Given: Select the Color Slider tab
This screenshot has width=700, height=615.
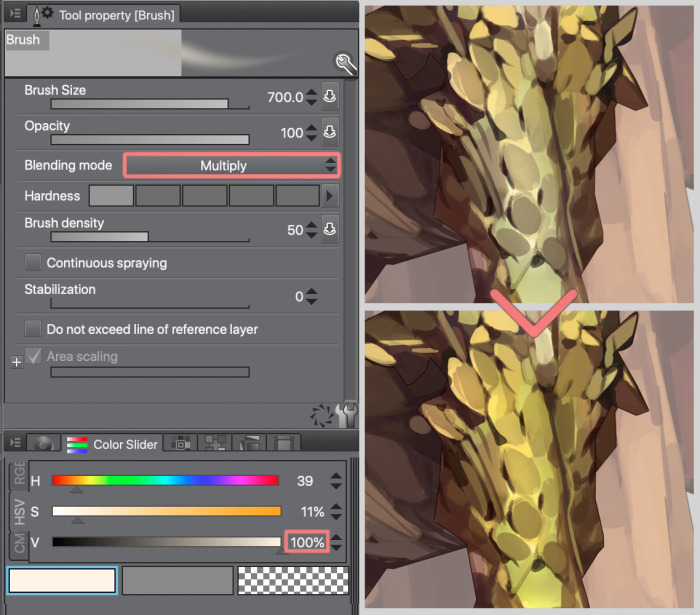Looking at the screenshot, I should [x=112, y=444].
